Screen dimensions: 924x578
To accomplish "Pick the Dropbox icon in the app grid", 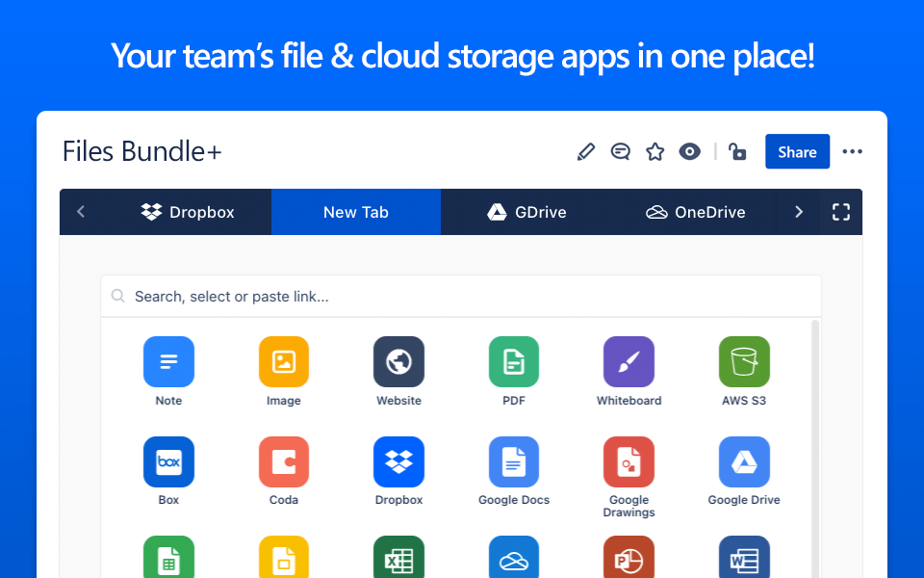I will tap(398, 461).
